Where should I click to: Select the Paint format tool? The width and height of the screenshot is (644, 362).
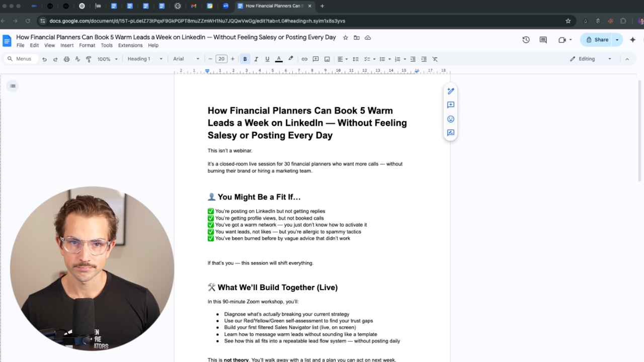point(89,59)
